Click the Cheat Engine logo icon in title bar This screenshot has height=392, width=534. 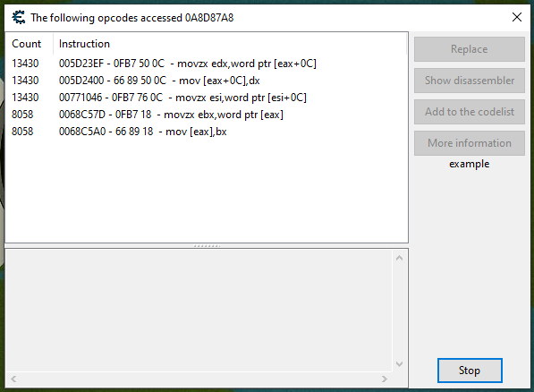19,17
